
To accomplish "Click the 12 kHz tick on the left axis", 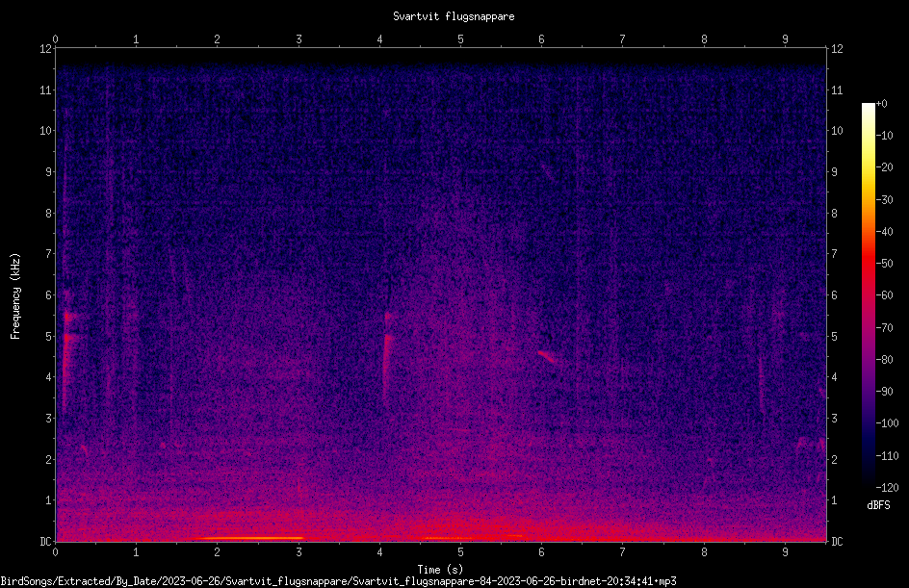I will [45, 49].
